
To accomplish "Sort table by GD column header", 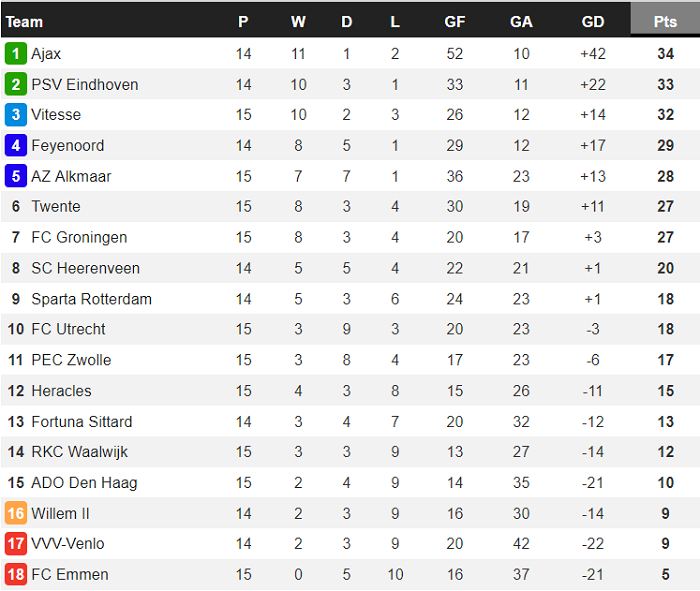I will click(593, 22).
